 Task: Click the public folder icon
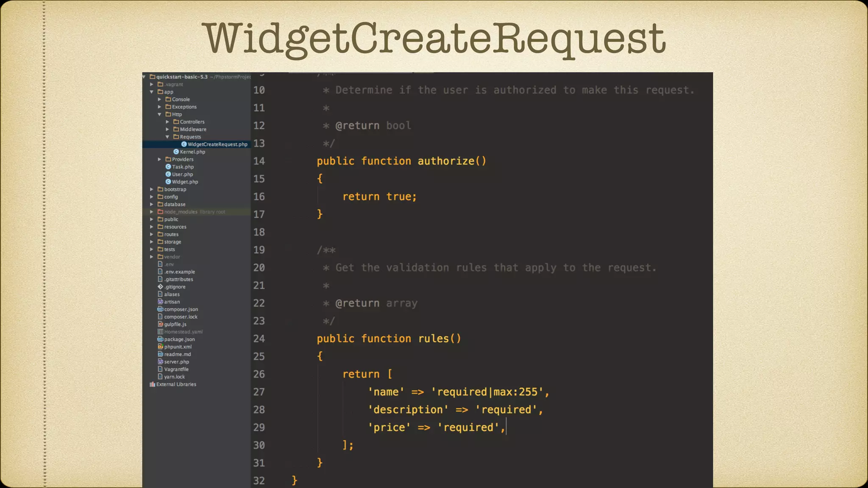point(160,219)
